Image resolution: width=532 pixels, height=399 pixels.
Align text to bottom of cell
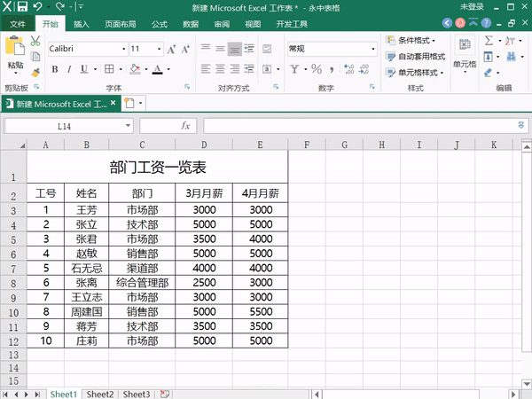(x=235, y=49)
